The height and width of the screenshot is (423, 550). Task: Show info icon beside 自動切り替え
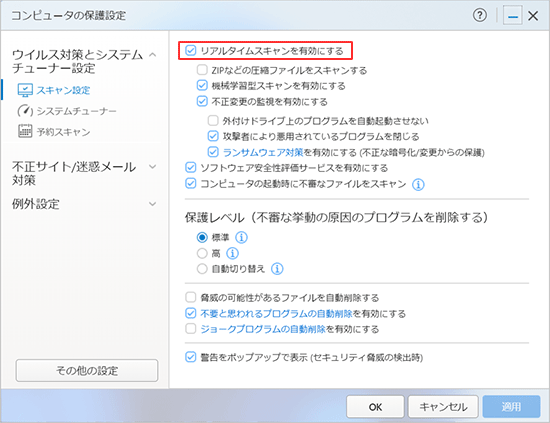point(277,269)
